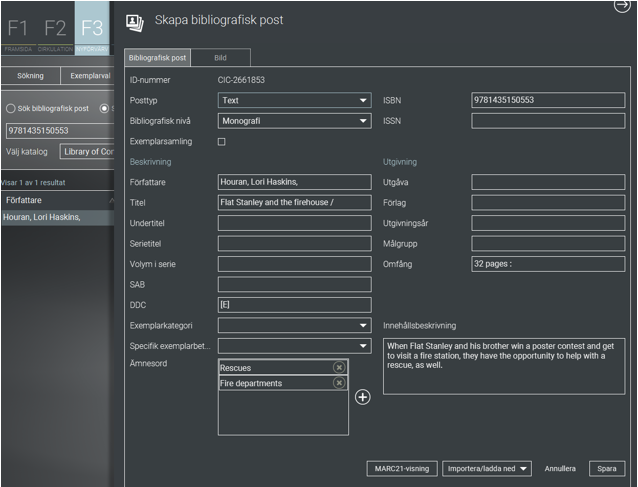
Task: Click the search field containing 9781435150553 at left
Action: click(60, 131)
